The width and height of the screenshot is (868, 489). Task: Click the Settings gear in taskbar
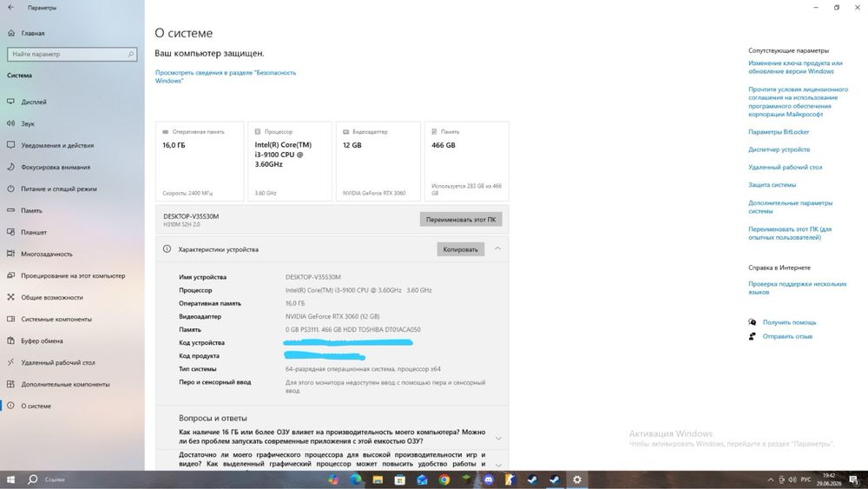[x=577, y=479]
